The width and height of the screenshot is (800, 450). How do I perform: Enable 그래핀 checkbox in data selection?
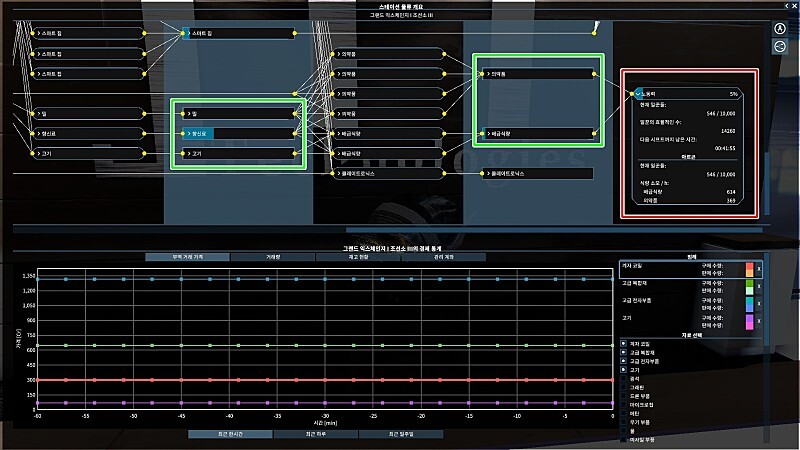[x=623, y=387]
